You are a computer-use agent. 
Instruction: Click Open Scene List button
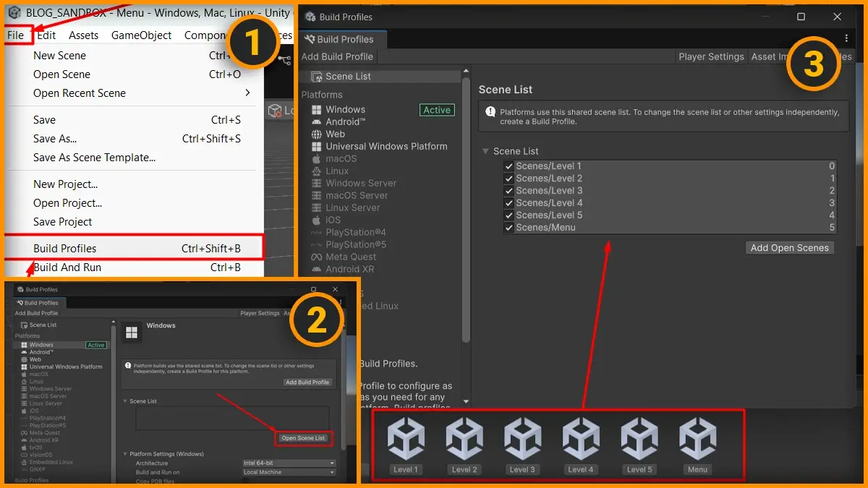pyautogui.click(x=304, y=438)
